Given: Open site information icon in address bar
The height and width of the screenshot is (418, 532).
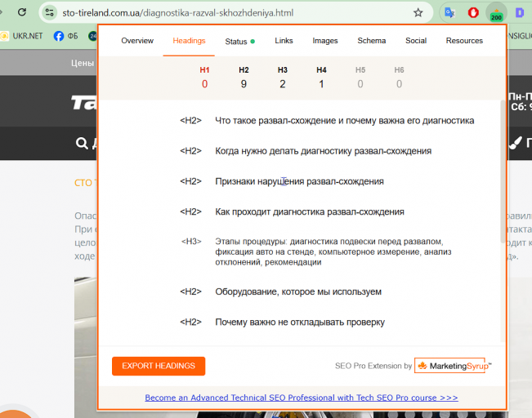Looking at the screenshot, I should [50, 13].
